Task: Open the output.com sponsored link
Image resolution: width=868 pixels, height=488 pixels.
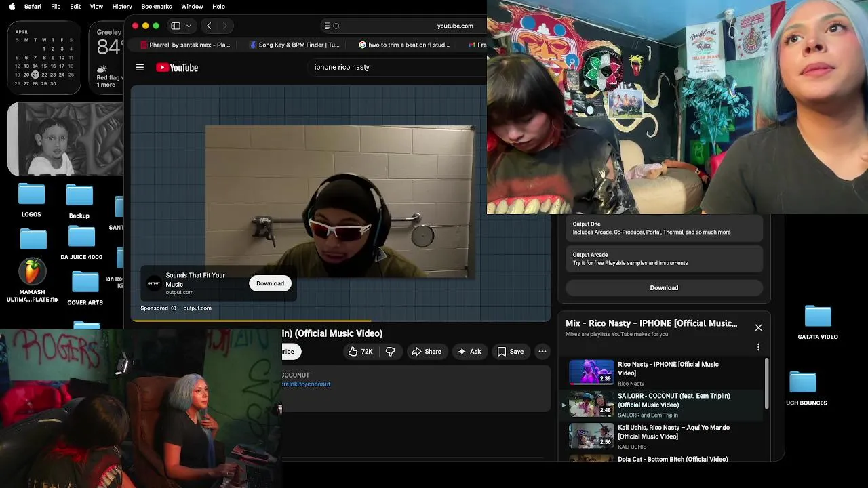Action: 197,308
